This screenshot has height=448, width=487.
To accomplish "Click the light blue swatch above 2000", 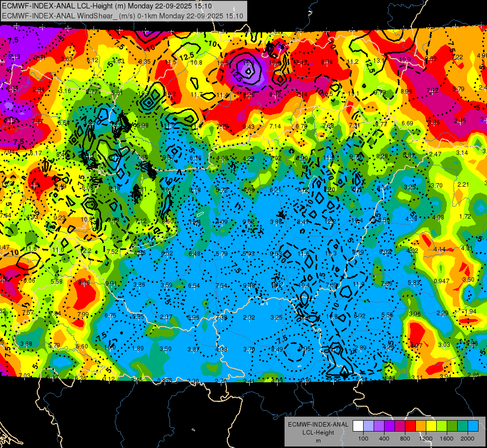I will click(473, 426).
